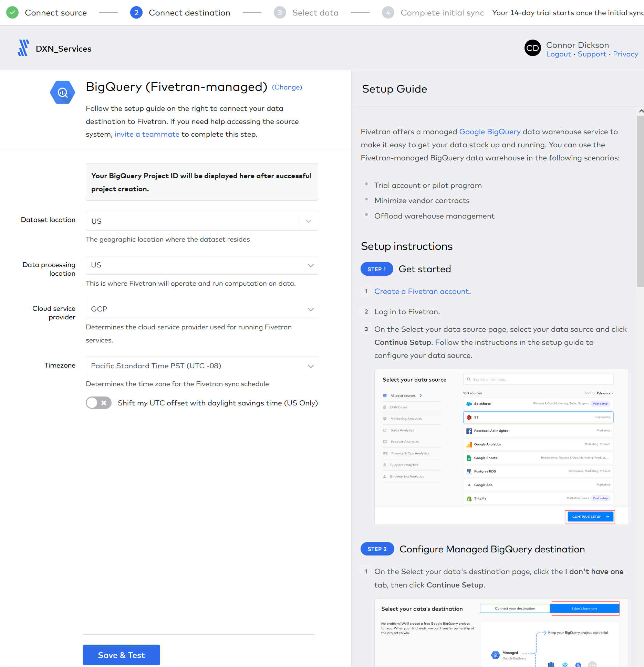Viewport: 644px width, 667px height.
Task: Click the Save & Test button
Action: pos(121,655)
